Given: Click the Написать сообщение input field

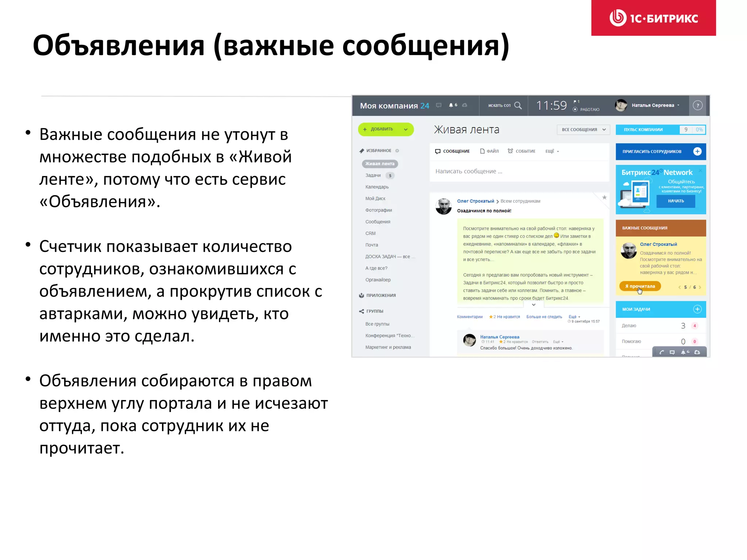Looking at the screenshot, I should pos(519,171).
